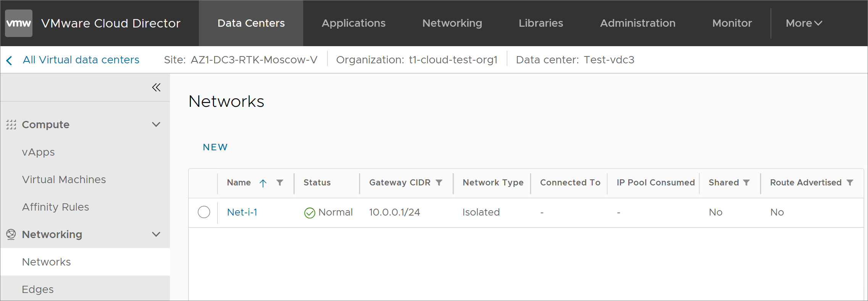Click the Compute section label in the sidebar
This screenshot has width=868, height=301.
45,125
